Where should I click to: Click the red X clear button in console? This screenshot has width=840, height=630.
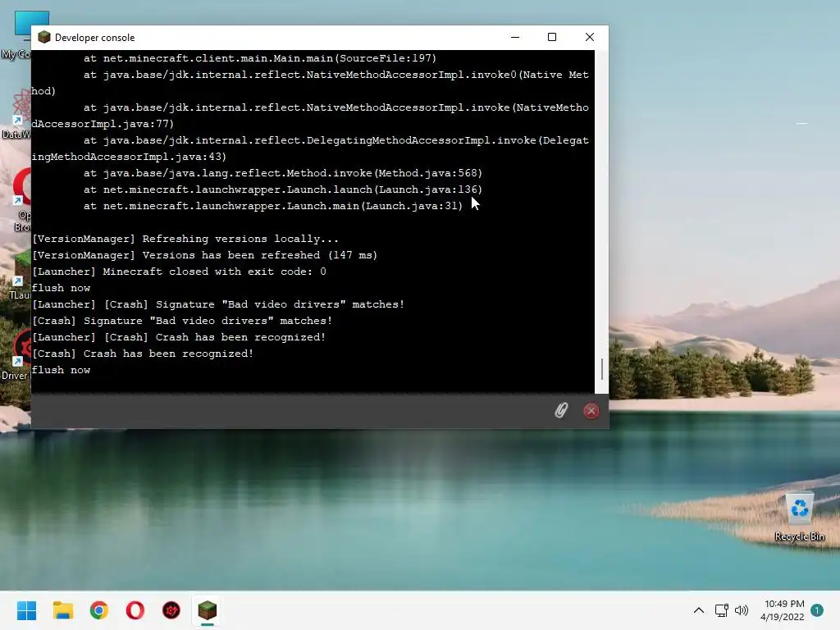tap(591, 411)
